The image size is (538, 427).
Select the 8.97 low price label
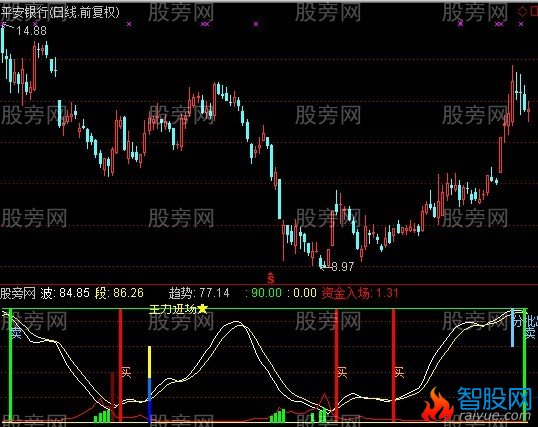click(342, 266)
